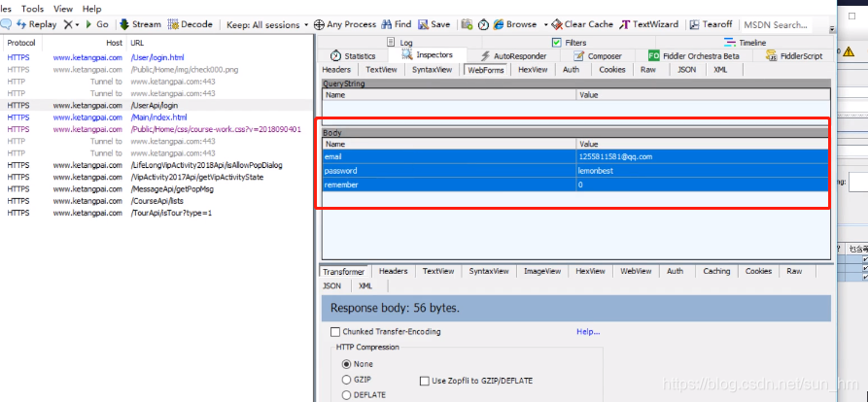Open the FiddlerScript tab
Screen dimensions: 868x402
click(794, 56)
